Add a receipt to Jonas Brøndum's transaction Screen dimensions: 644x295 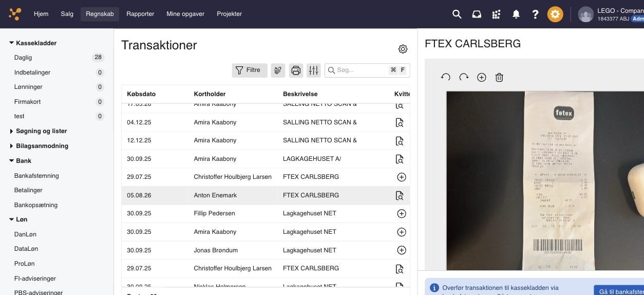[402, 250]
